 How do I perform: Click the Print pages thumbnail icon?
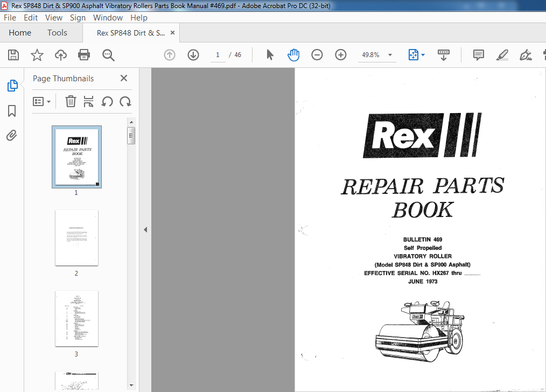(88, 101)
